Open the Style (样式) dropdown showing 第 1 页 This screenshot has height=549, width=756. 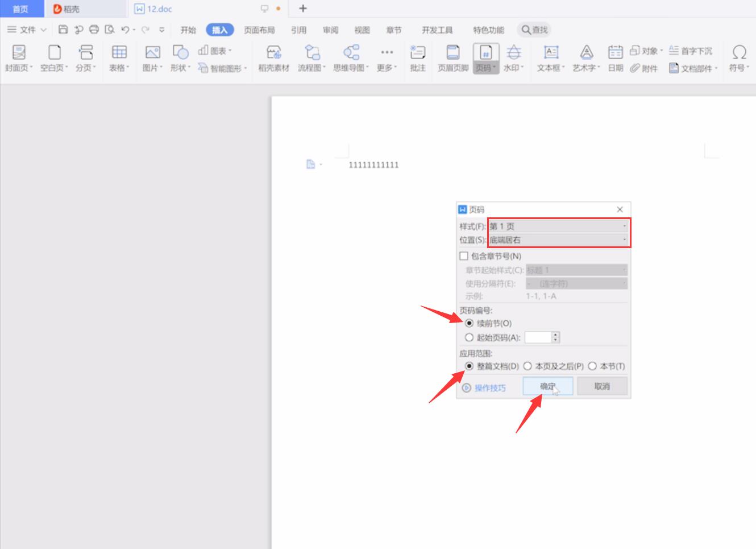coord(558,226)
